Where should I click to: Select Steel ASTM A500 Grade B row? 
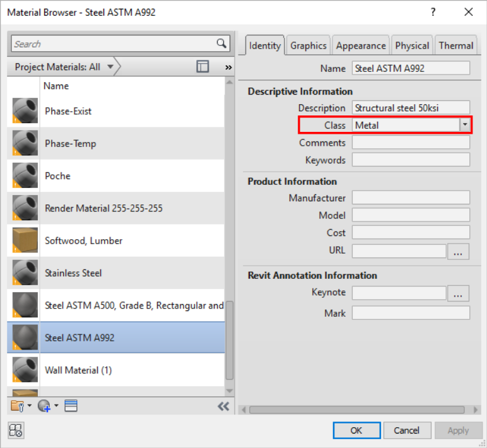(x=116, y=305)
